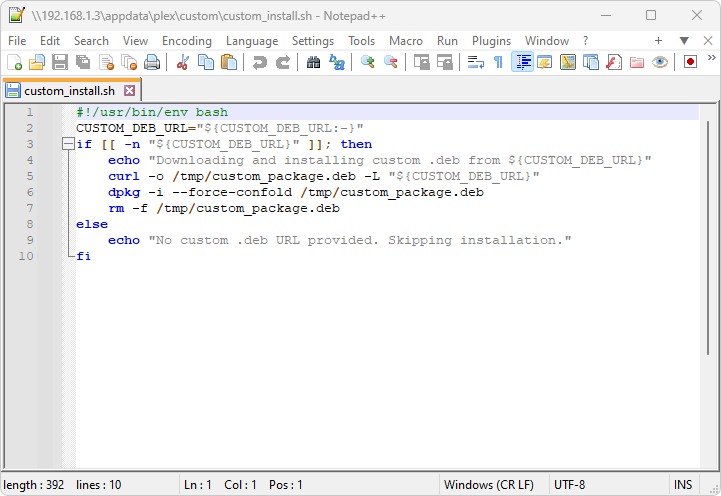Show hidden toolbar icons chevron
The width and height of the screenshot is (721, 496).
[x=711, y=58]
